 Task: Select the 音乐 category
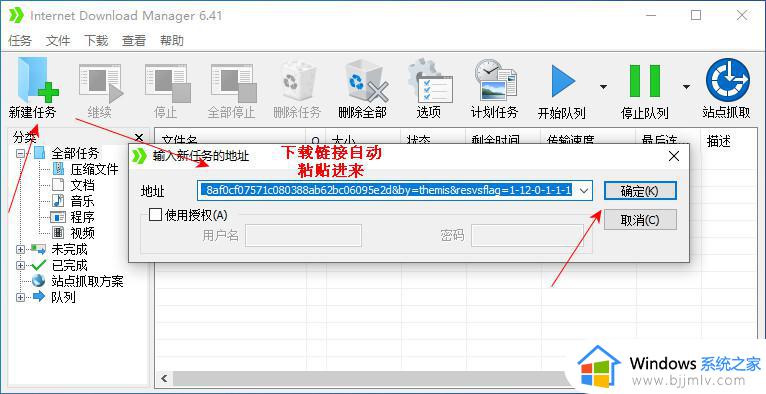click(83, 201)
